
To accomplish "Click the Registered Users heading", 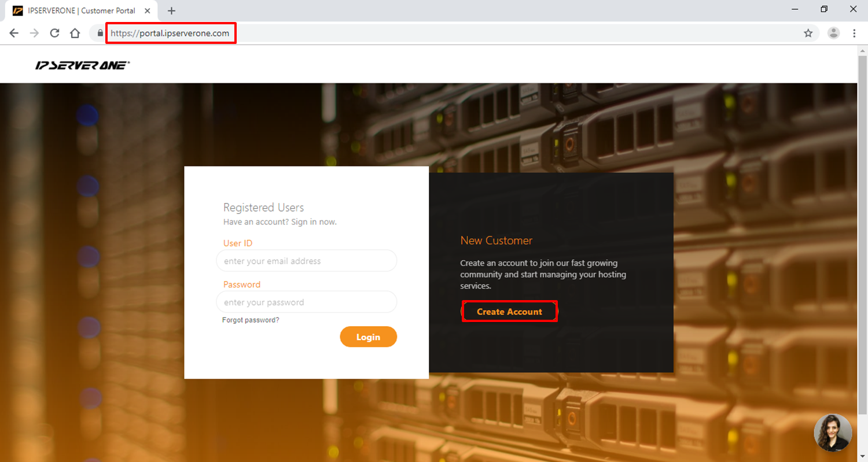I will (x=264, y=208).
